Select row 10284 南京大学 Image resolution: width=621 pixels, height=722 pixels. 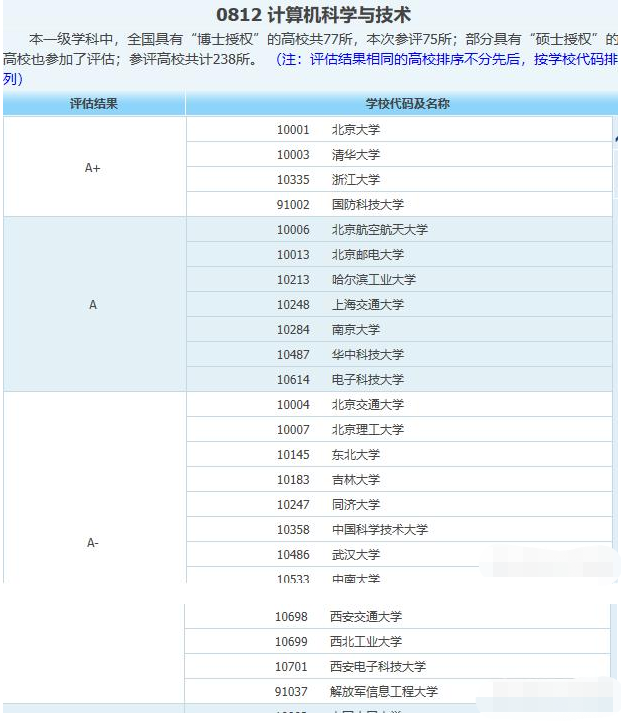pyautogui.click(x=399, y=329)
